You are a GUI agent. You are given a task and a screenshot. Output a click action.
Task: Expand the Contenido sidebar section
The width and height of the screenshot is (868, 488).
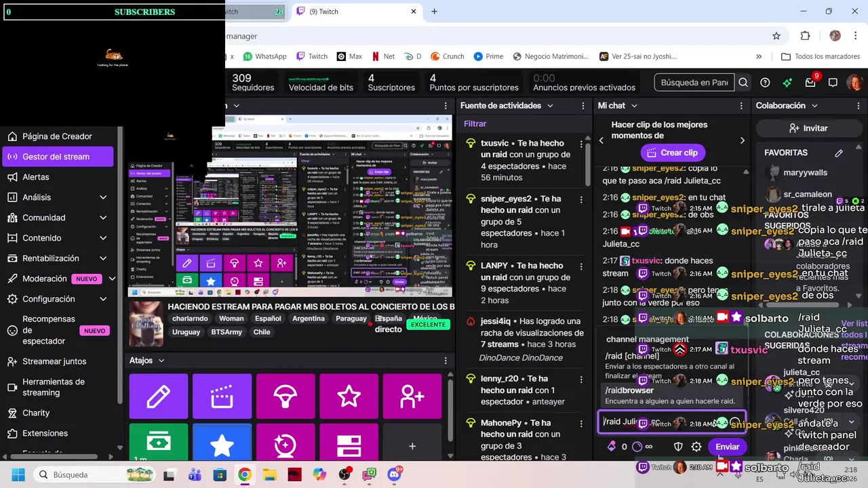tap(103, 238)
